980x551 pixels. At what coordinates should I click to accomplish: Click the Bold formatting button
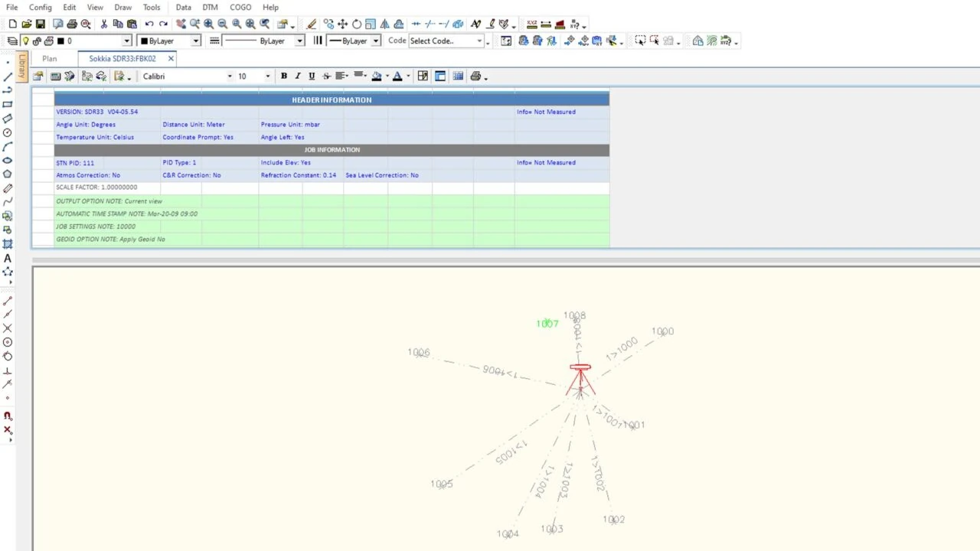pos(284,76)
